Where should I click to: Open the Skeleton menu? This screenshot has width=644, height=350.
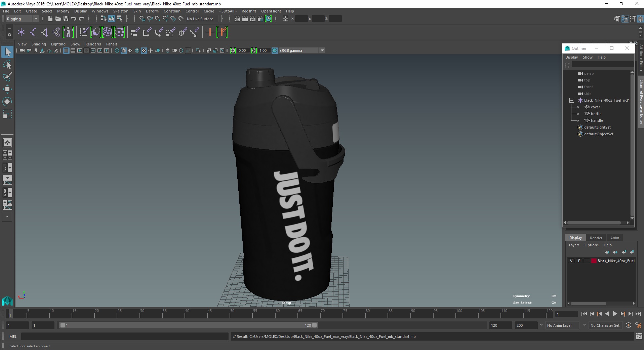coord(121,11)
